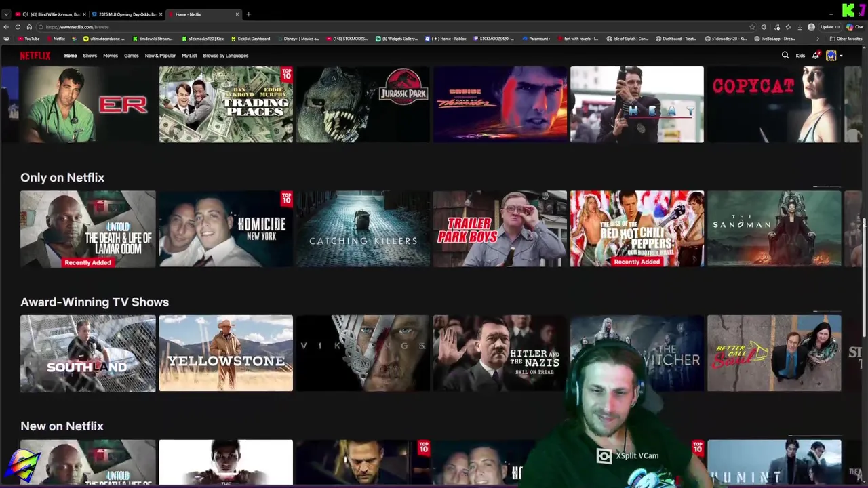Open the Vikings thumbnail
Viewport: 868px width, 488px height.
[x=363, y=353]
